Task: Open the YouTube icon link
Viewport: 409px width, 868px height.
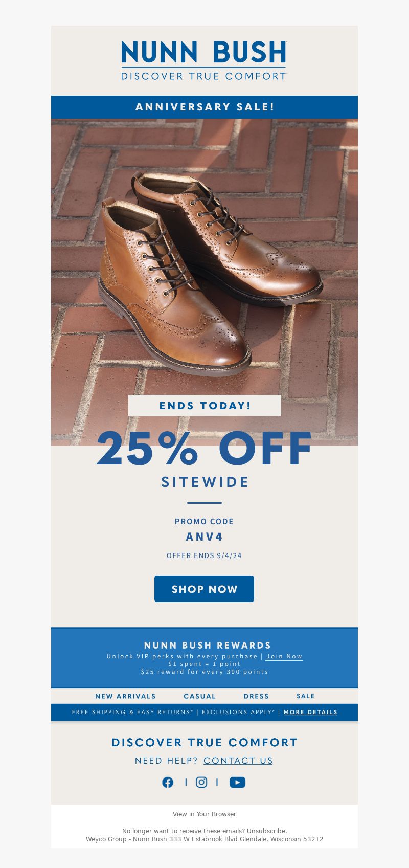Action: tap(237, 783)
